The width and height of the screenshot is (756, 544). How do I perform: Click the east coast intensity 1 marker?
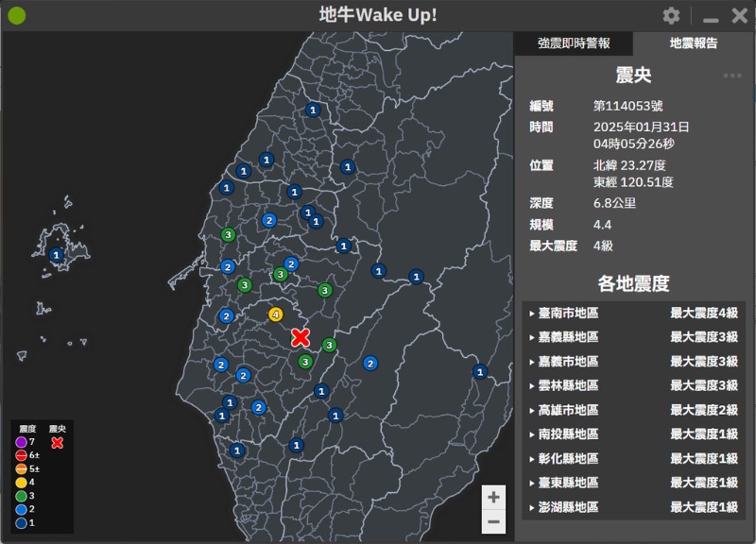tap(480, 372)
